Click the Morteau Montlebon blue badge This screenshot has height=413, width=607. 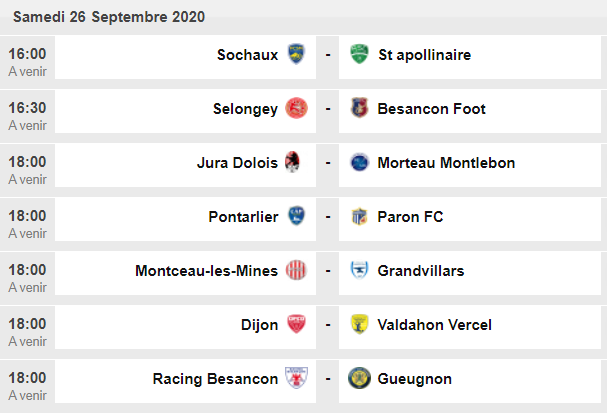[358, 163]
